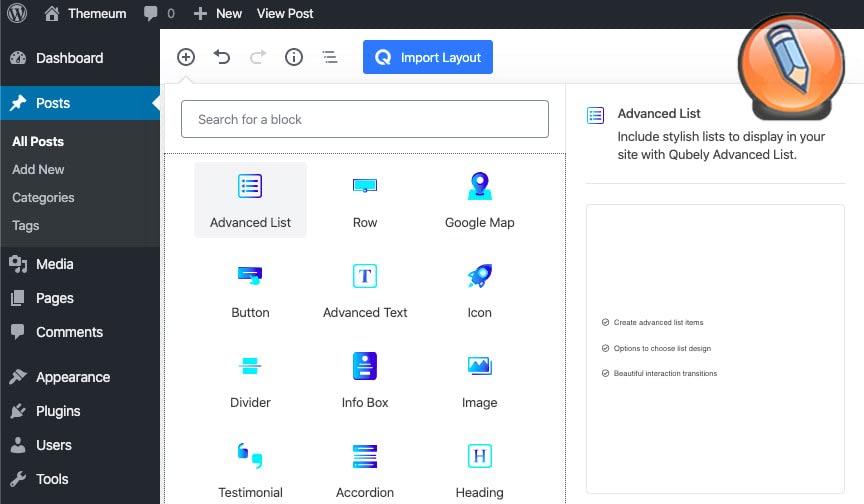
Task: Click the Plugins plug icon
Action: point(18,411)
